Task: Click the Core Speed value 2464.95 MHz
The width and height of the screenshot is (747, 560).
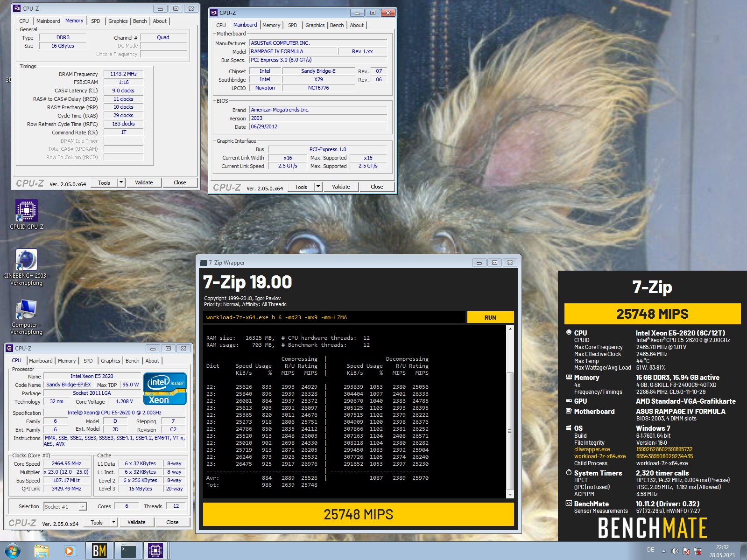Action: (66, 463)
